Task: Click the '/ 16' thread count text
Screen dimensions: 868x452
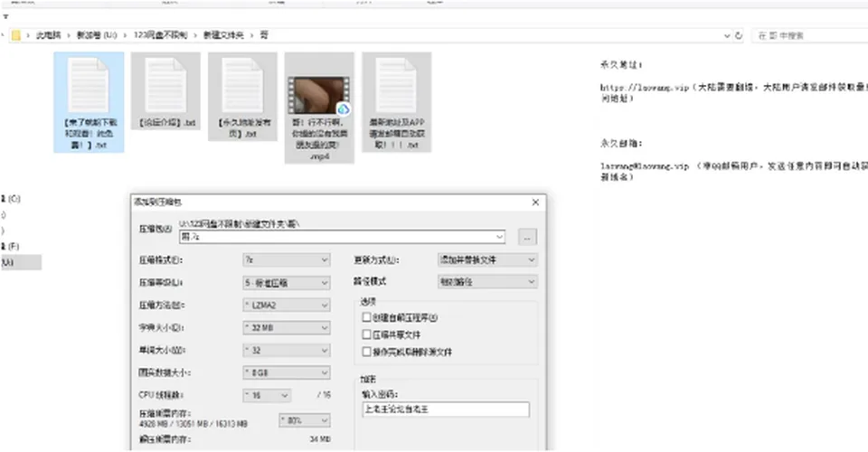Action: pos(324,395)
